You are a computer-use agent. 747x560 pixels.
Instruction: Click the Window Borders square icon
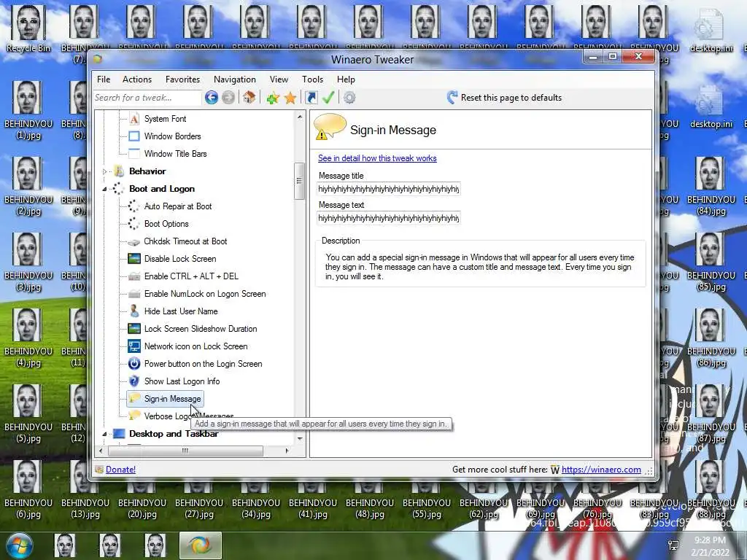(134, 136)
